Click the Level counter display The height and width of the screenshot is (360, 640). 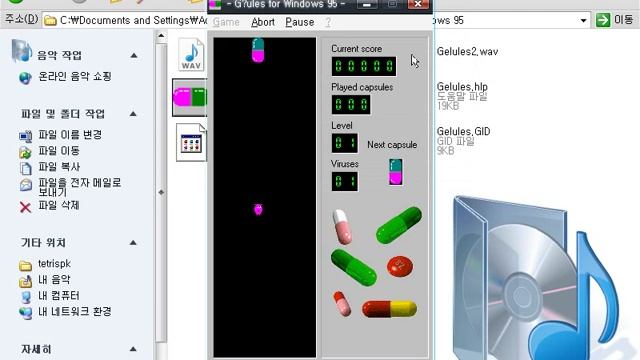[x=345, y=143]
